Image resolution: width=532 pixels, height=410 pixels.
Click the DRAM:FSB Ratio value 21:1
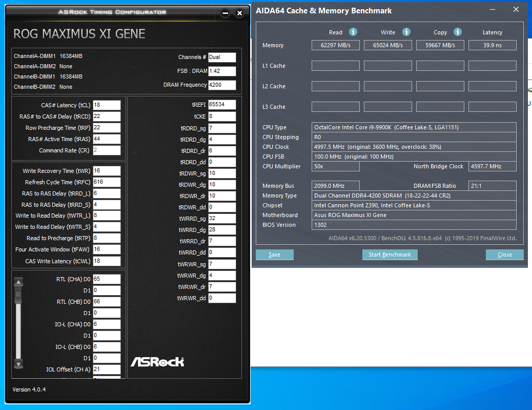[493, 186]
